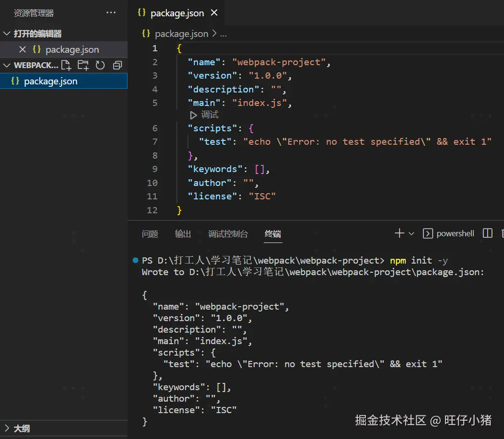Select package.json in the file tree

point(50,81)
